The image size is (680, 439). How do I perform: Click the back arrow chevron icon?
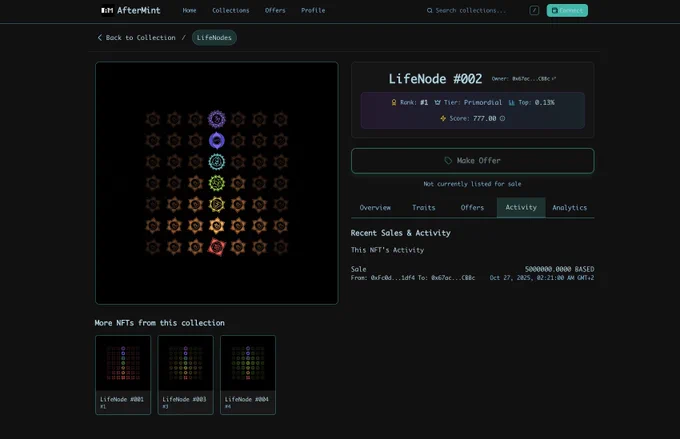[x=100, y=38]
